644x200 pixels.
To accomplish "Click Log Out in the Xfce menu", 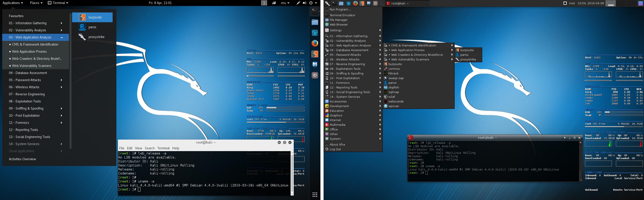I will click(335, 149).
